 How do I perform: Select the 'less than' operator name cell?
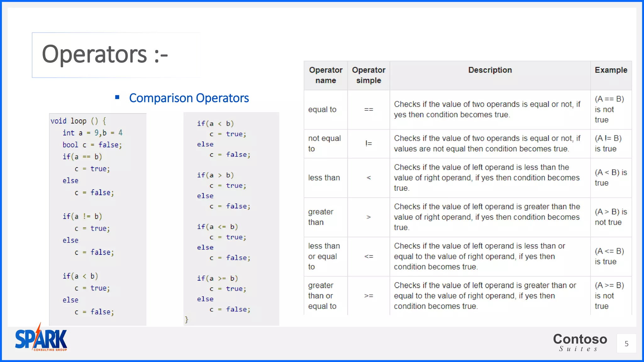point(324,178)
